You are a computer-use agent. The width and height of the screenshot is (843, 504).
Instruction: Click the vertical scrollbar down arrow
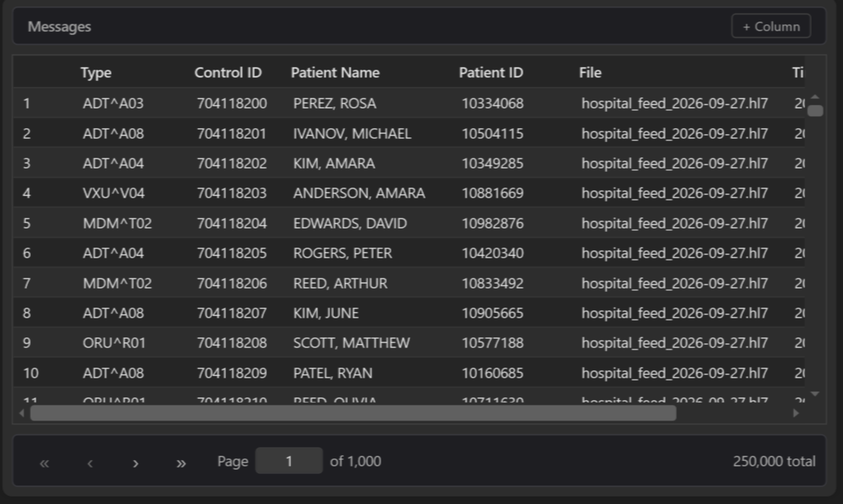815,393
